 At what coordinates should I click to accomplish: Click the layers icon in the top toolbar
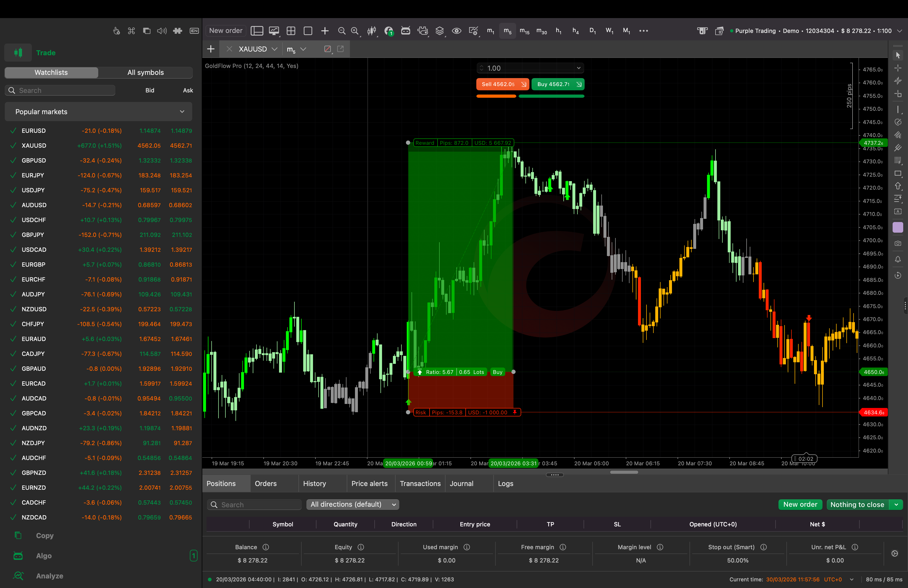pyautogui.click(x=439, y=31)
